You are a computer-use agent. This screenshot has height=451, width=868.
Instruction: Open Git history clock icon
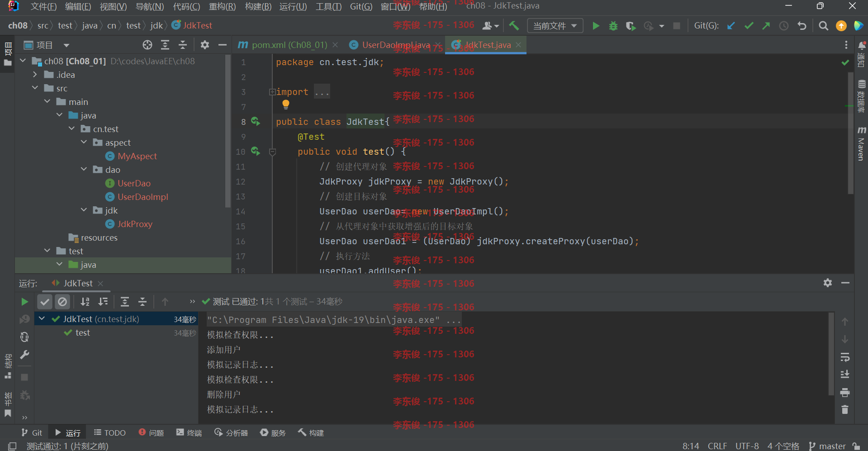(x=784, y=26)
